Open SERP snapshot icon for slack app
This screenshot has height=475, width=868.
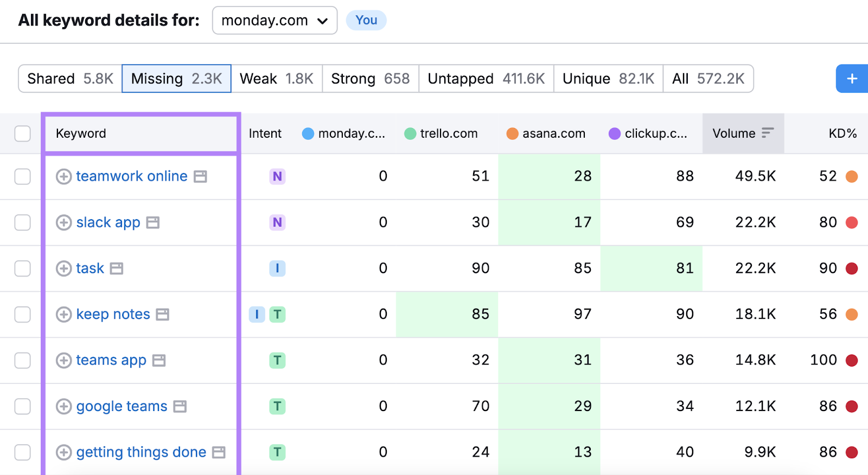point(153,223)
